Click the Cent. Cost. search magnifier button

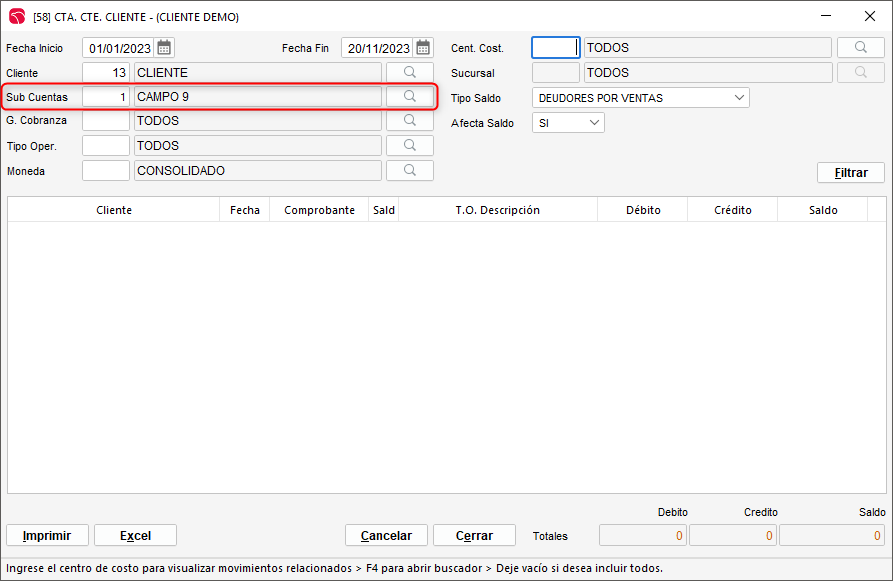pyautogui.click(x=860, y=48)
